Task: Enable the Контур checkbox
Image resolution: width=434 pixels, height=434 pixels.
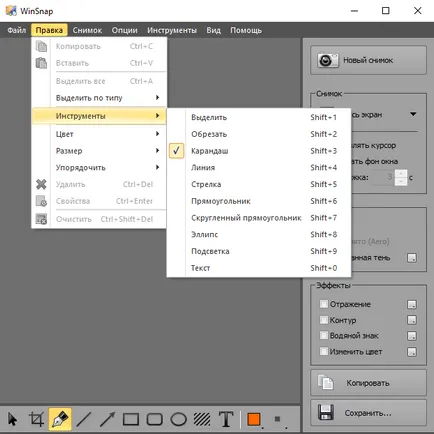Action: click(323, 320)
